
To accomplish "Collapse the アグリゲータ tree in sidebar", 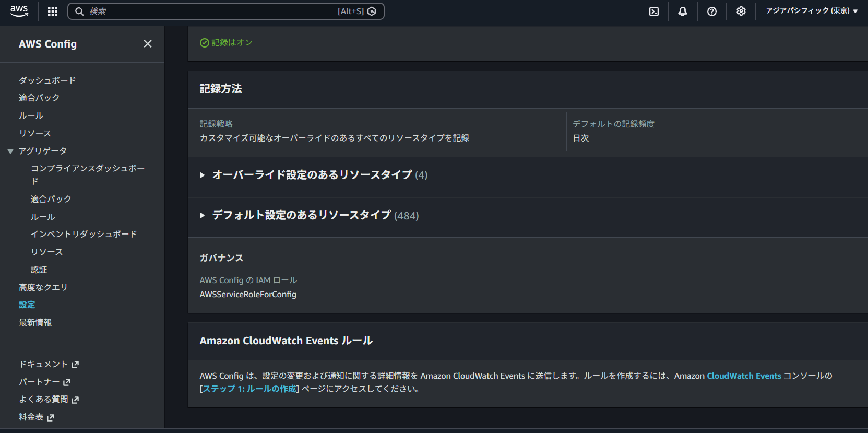I will [x=10, y=151].
